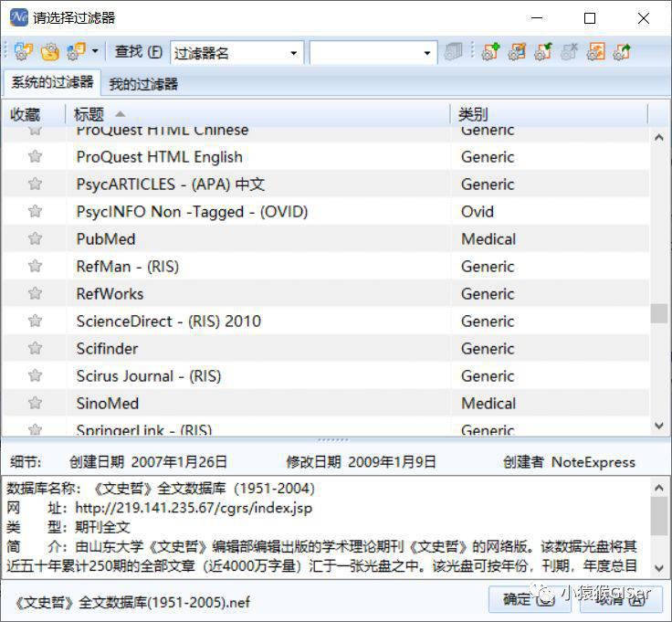The width and height of the screenshot is (672, 622).
Task: Toggle favorite star for PubMed
Action: click(35, 238)
